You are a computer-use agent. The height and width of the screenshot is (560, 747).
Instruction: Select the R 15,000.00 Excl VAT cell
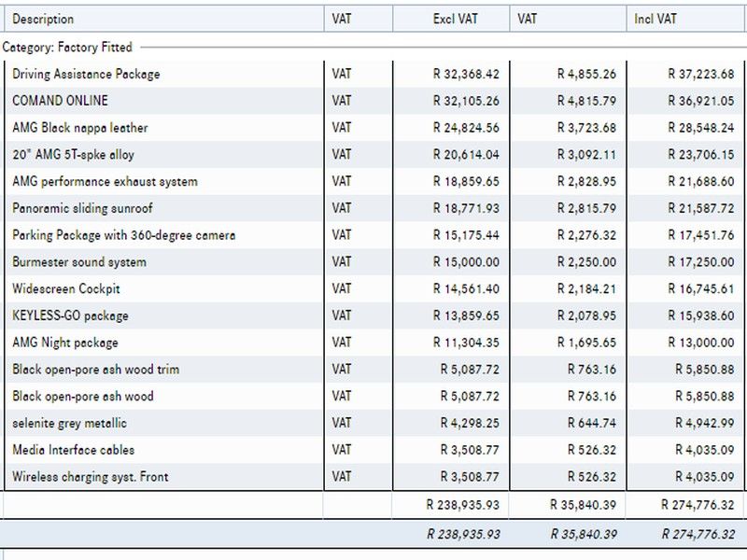pos(466,262)
